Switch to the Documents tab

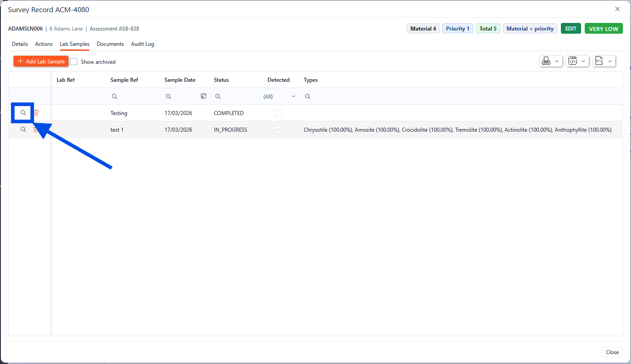click(110, 44)
